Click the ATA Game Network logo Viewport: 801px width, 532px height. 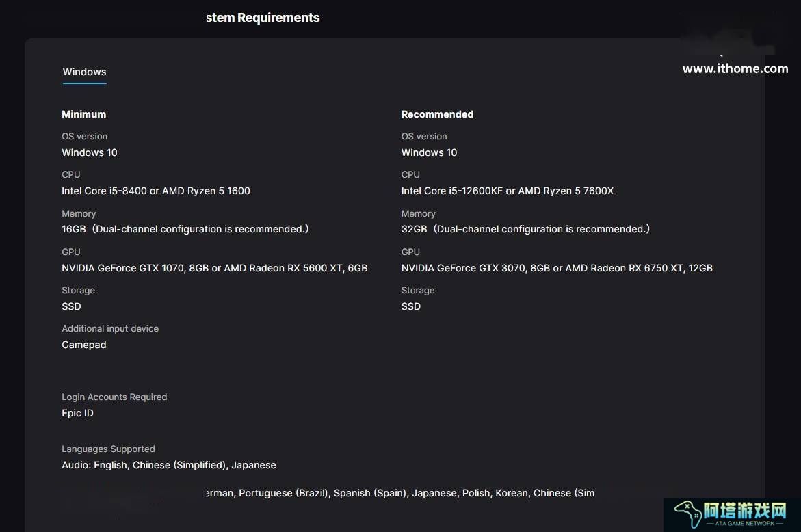[731, 514]
